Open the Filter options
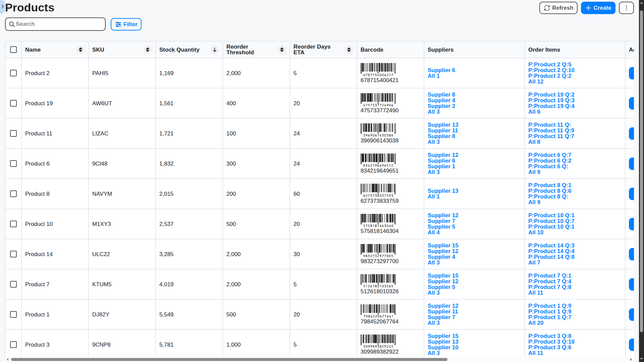 [x=126, y=24]
